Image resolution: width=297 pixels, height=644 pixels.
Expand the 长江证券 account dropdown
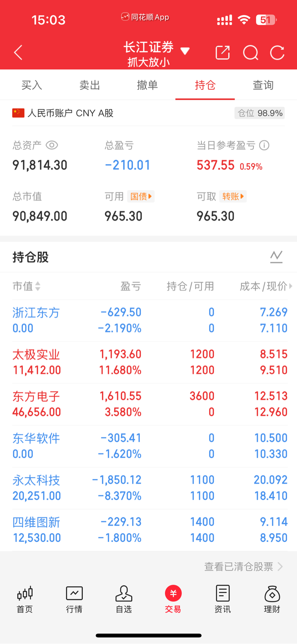click(x=185, y=52)
